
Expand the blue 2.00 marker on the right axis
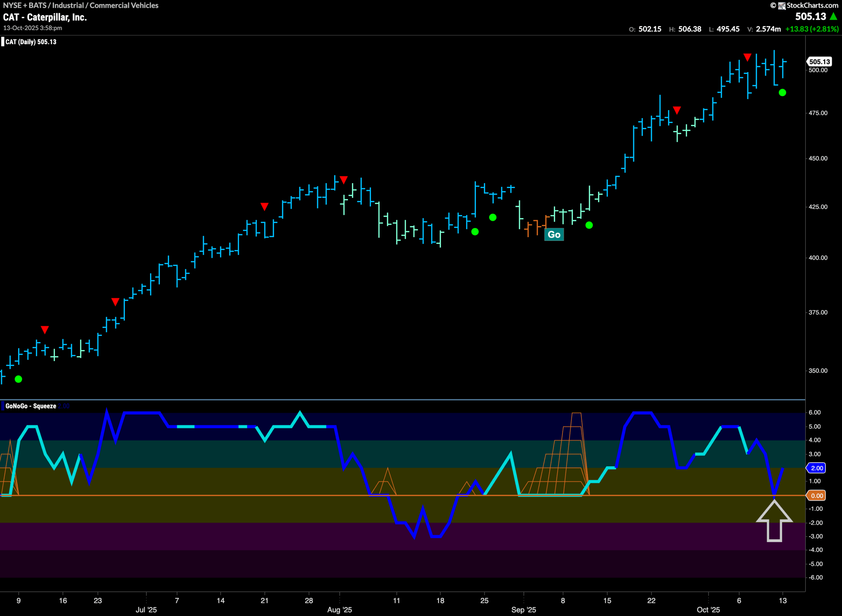(817, 468)
